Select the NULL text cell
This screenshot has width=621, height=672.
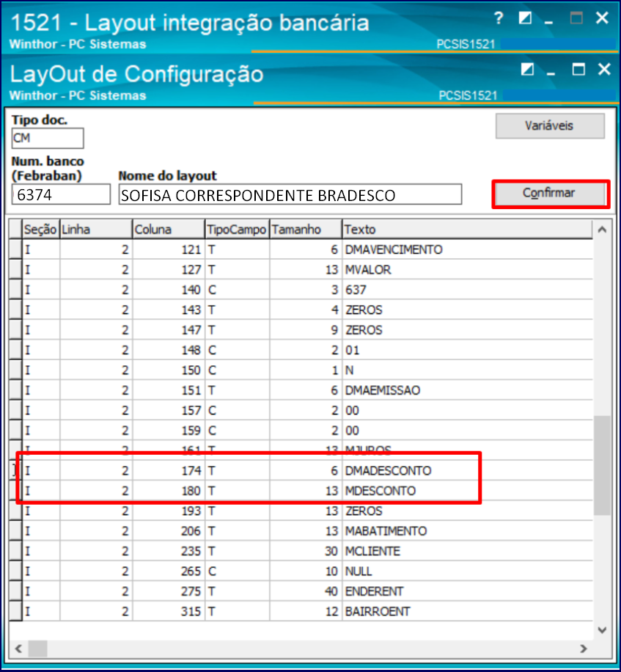[x=468, y=571]
